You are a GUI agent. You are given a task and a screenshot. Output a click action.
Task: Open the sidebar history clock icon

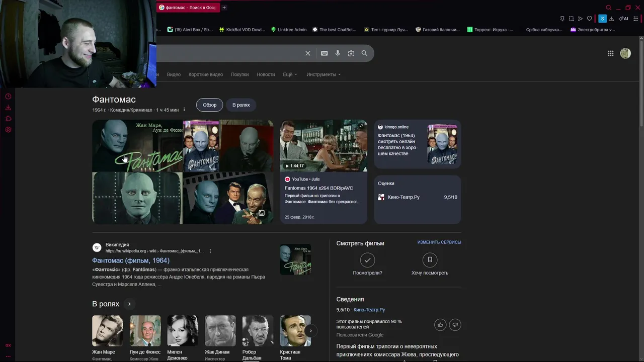[8, 97]
